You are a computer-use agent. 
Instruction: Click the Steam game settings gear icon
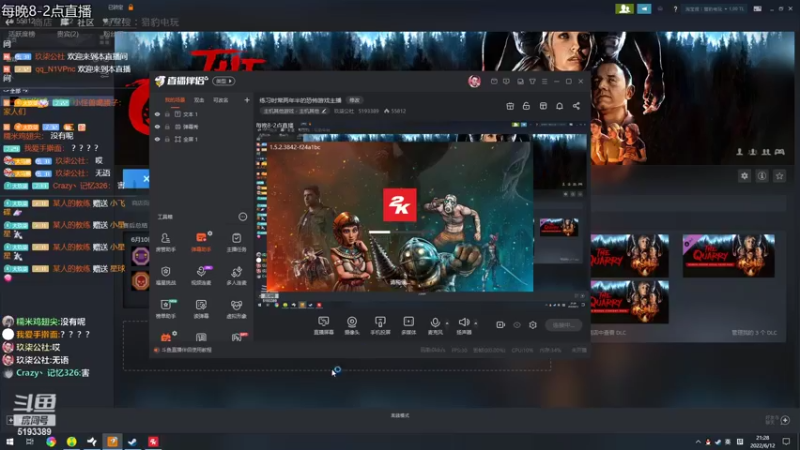744,176
